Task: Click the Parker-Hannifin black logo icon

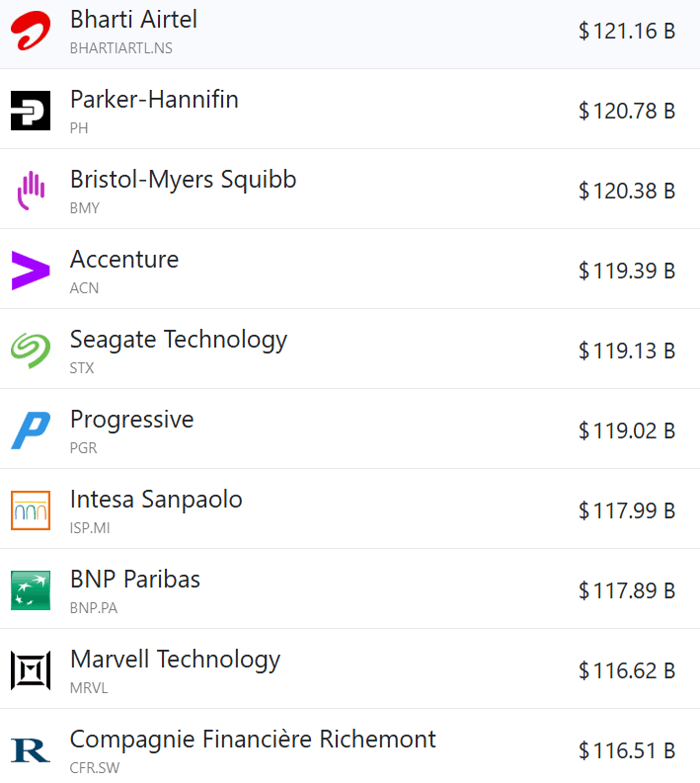Action: pos(31,111)
